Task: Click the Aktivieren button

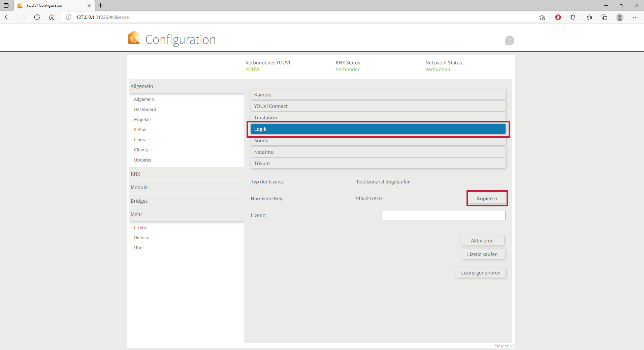Action: pos(482,241)
